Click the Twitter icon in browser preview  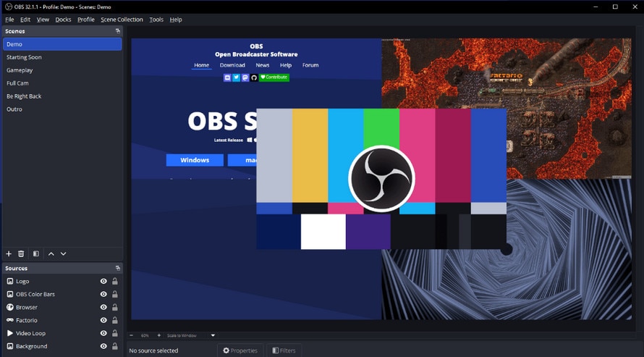click(236, 77)
